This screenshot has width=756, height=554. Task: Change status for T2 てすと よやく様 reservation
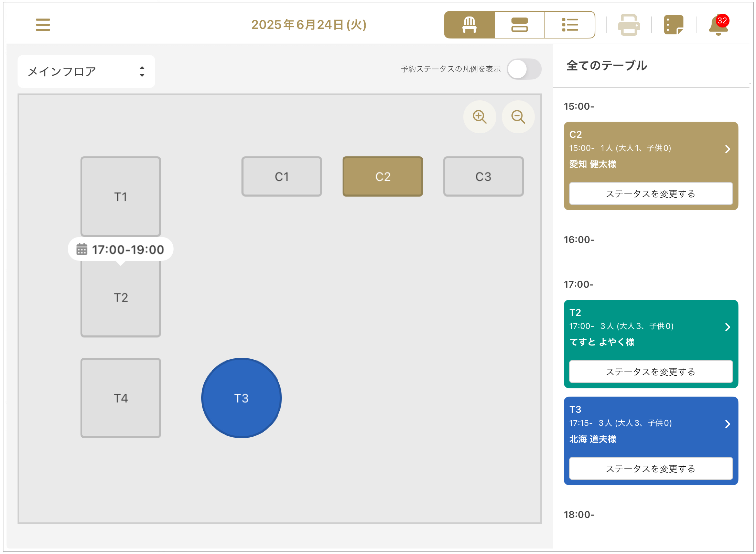(x=651, y=372)
